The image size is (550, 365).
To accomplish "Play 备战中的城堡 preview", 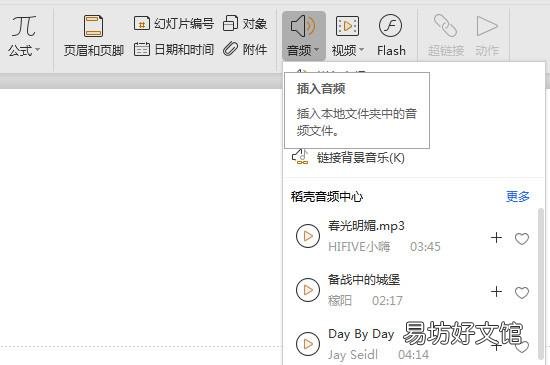I will click(308, 290).
